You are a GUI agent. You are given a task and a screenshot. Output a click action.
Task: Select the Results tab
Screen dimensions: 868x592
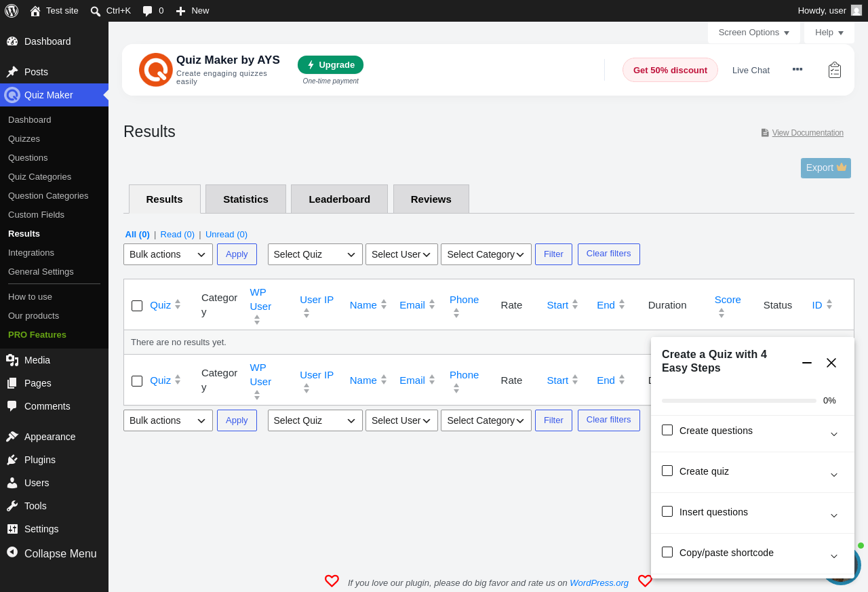pos(165,199)
